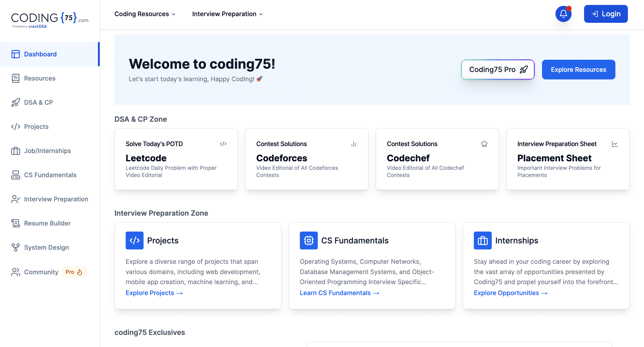Click the notifications bell icon
This screenshot has height=347, width=644.
point(563,14)
